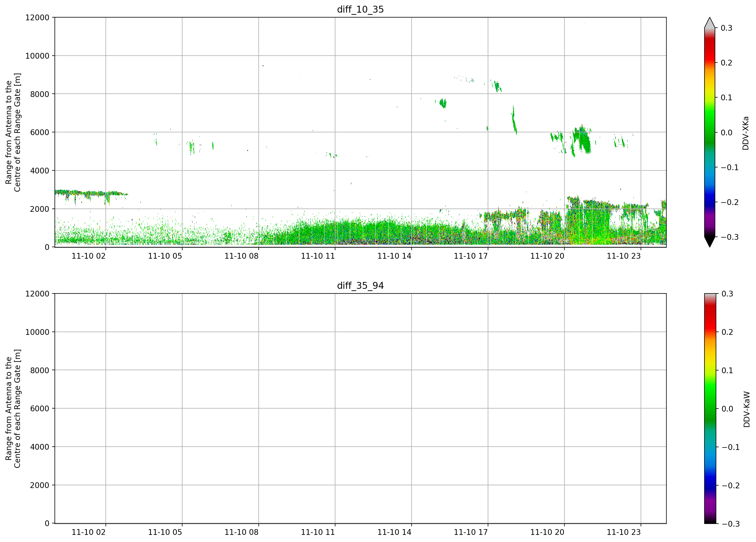The width and height of the screenshot is (756, 542).
Task: Click the "diff_10_35" plot title
Action: (x=360, y=9)
